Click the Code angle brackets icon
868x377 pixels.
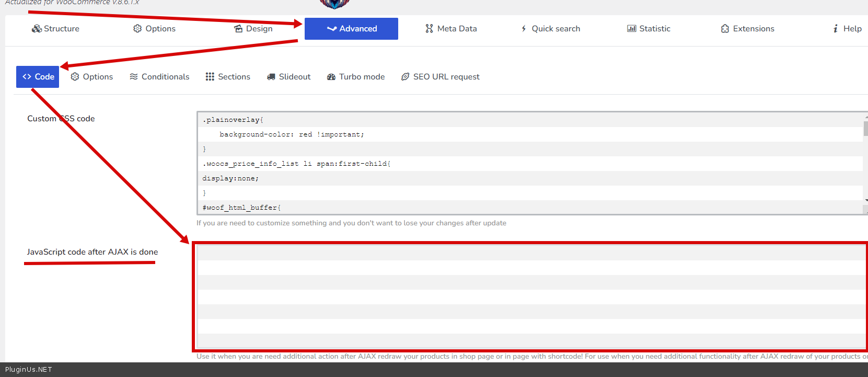27,77
